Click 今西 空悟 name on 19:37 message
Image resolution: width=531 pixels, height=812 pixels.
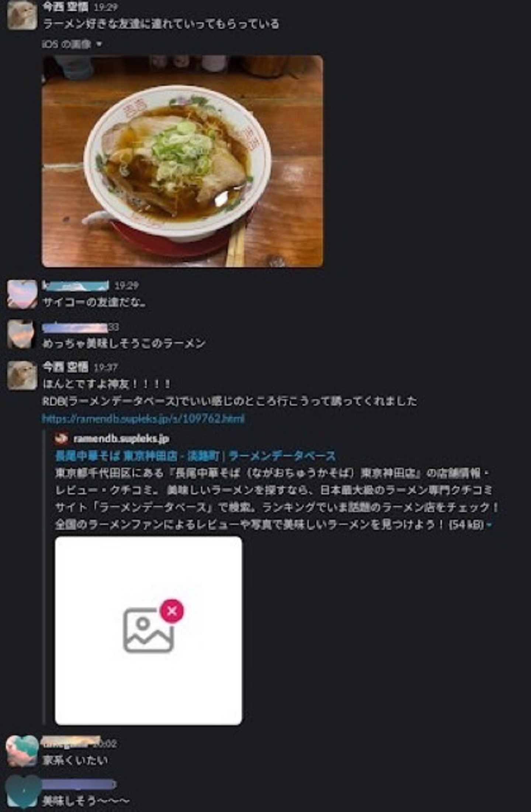(65, 367)
